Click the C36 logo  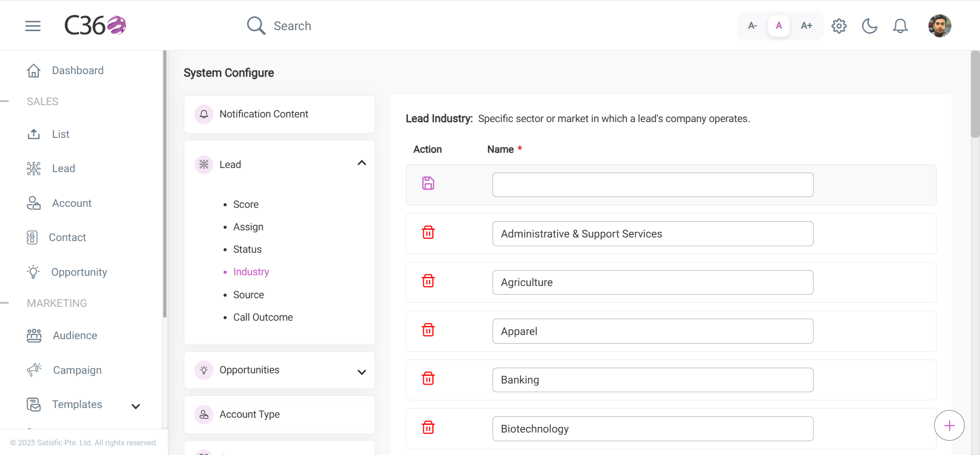pos(95,26)
